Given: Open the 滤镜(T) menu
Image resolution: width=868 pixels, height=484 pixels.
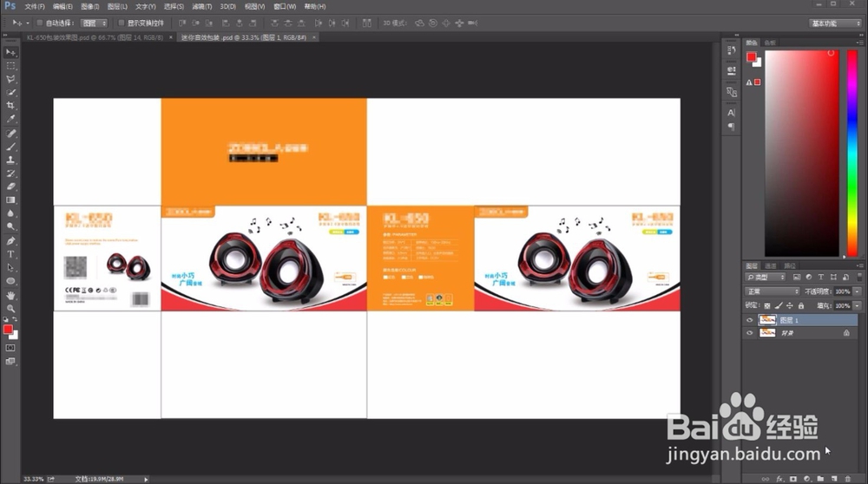Looking at the screenshot, I should [201, 7].
